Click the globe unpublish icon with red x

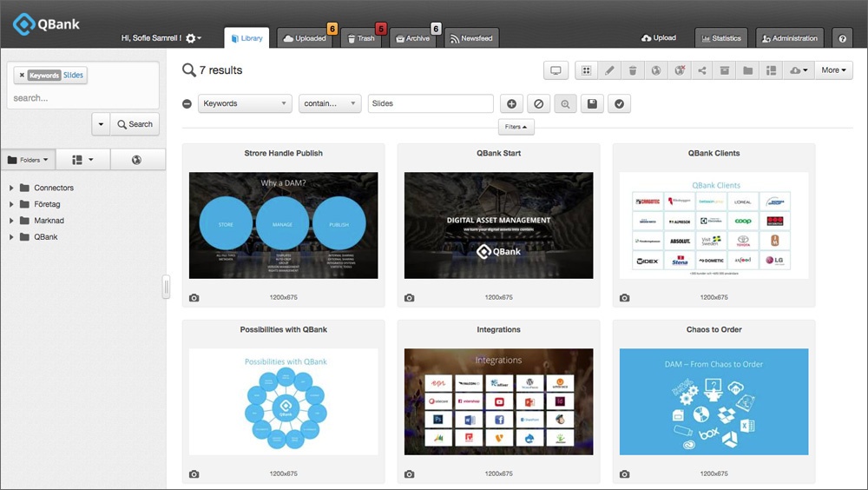tap(680, 70)
